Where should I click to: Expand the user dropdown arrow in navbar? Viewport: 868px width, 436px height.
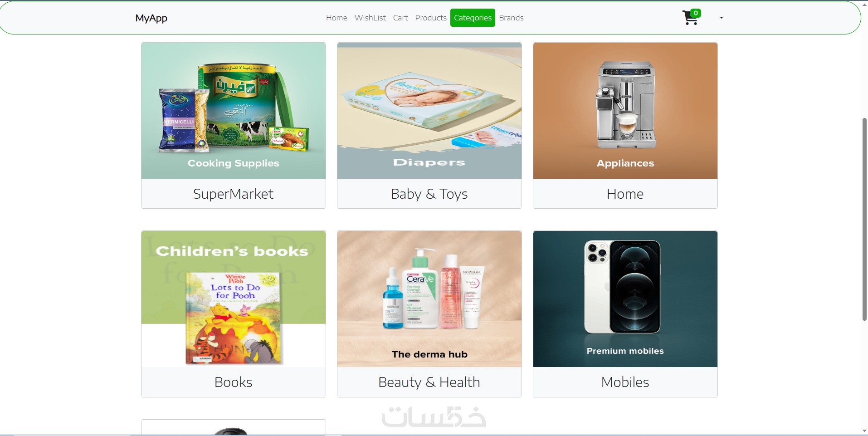pyautogui.click(x=721, y=18)
